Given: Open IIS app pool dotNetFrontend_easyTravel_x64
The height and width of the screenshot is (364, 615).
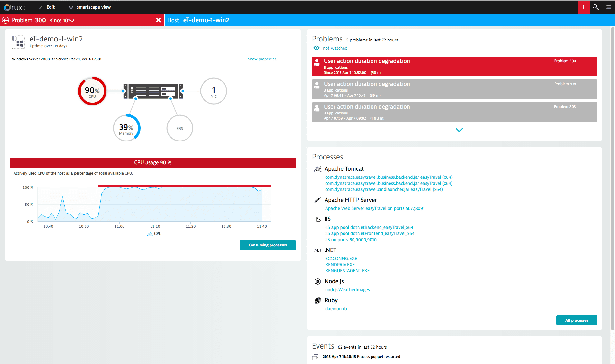Looking at the screenshot, I should pyautogui.click(x=370, y=233).
